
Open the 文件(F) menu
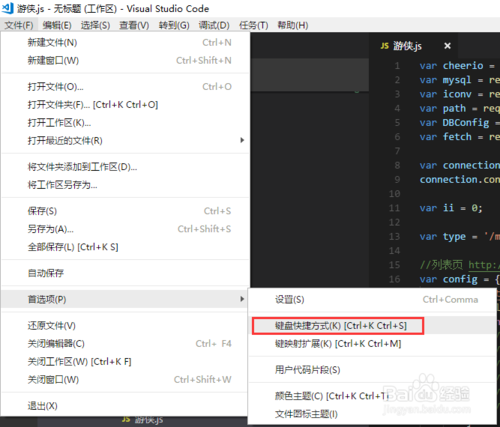click(x=19, y=25)
